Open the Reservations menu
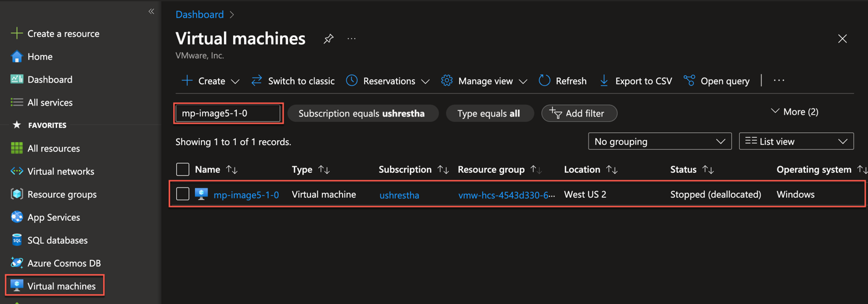Viewport: 868px width, 304px height. tap(388, 81)
